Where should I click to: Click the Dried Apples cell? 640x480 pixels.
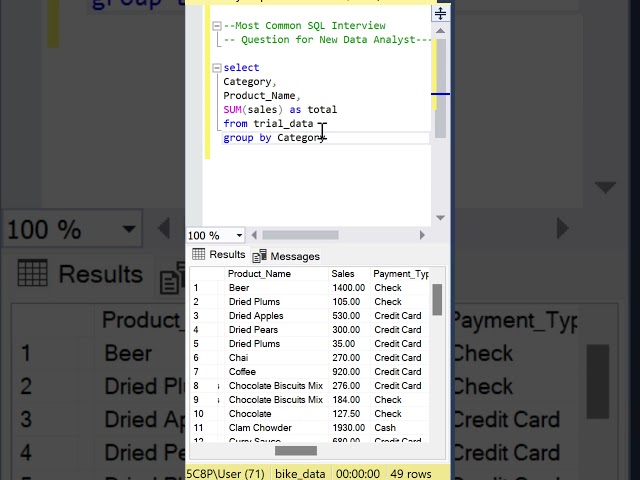tap(256, 316)
